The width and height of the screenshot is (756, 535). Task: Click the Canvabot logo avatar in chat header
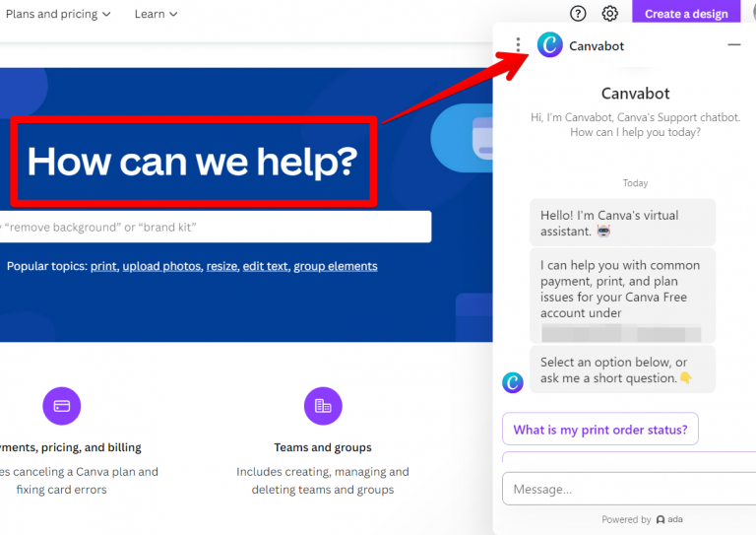(550, 45)
